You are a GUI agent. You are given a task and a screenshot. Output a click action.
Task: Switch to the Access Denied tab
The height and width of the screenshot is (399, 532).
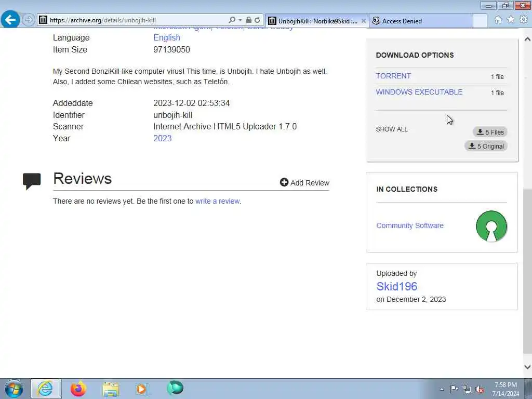click(421, 21)
